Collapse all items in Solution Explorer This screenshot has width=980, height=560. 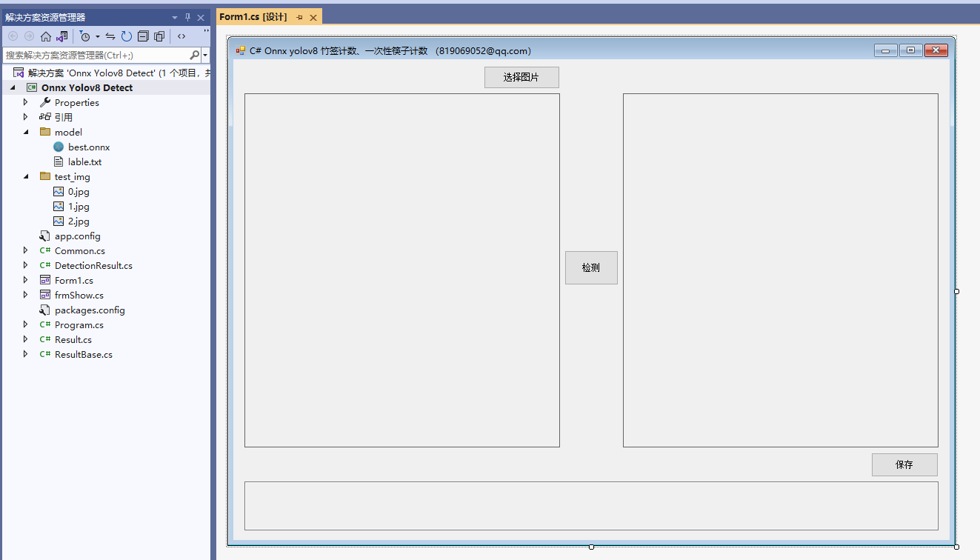tap(143, 36)
